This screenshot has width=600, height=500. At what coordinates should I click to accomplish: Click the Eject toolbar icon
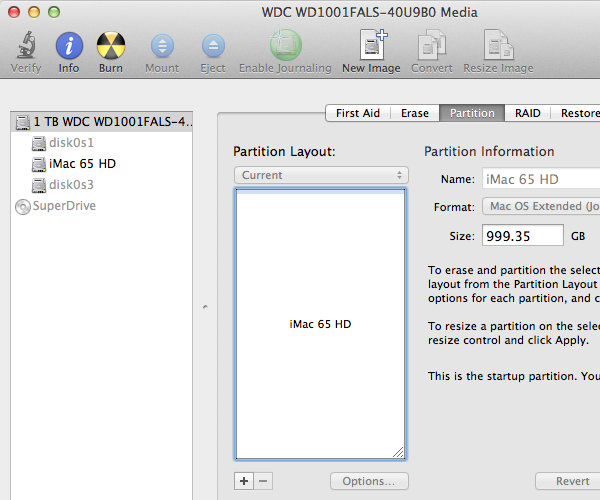213,46
